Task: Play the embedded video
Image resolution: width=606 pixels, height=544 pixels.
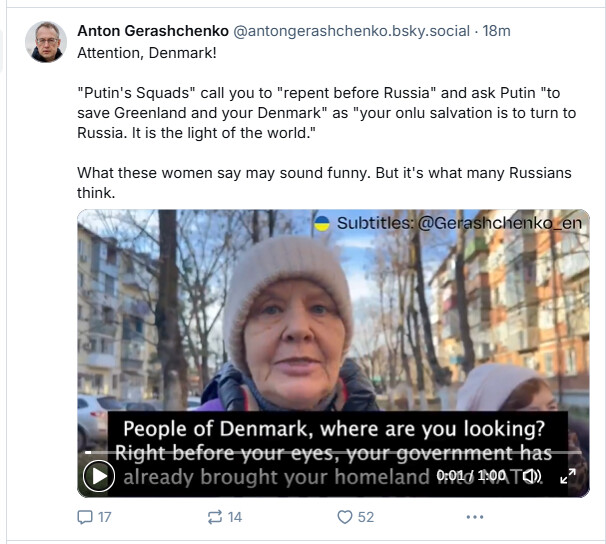Action: point(99,476)
